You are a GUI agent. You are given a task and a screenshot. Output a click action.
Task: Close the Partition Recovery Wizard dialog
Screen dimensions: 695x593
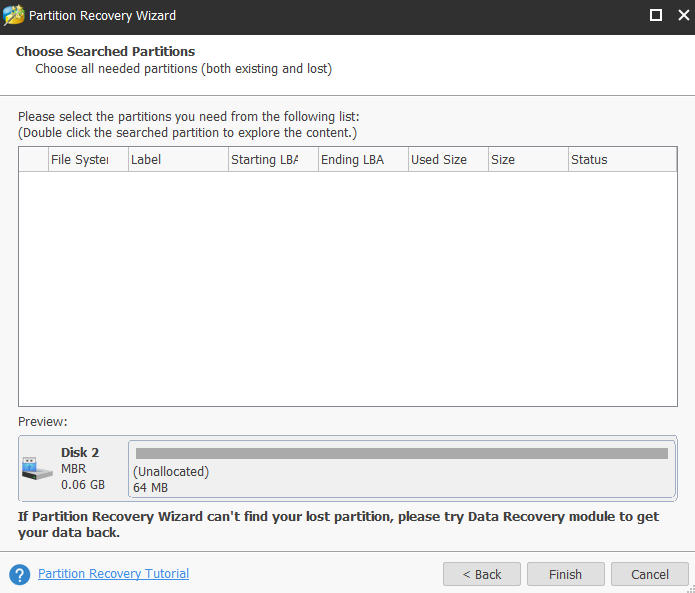point(682,15)
